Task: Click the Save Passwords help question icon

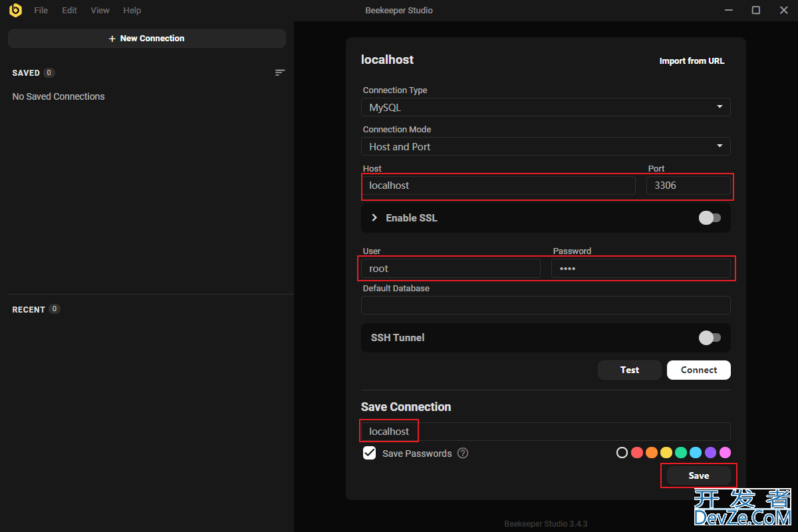Action: pyautogui.click(x=463, y=454)
